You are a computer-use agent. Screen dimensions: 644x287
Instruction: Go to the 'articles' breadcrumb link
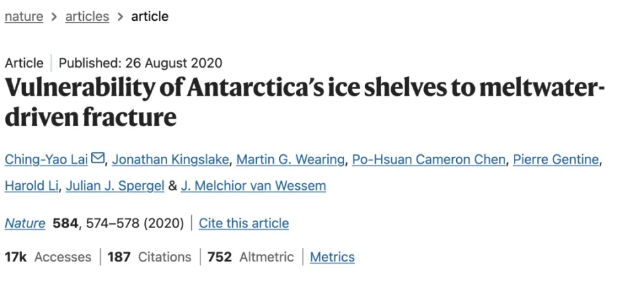click(x=87, y=16)
